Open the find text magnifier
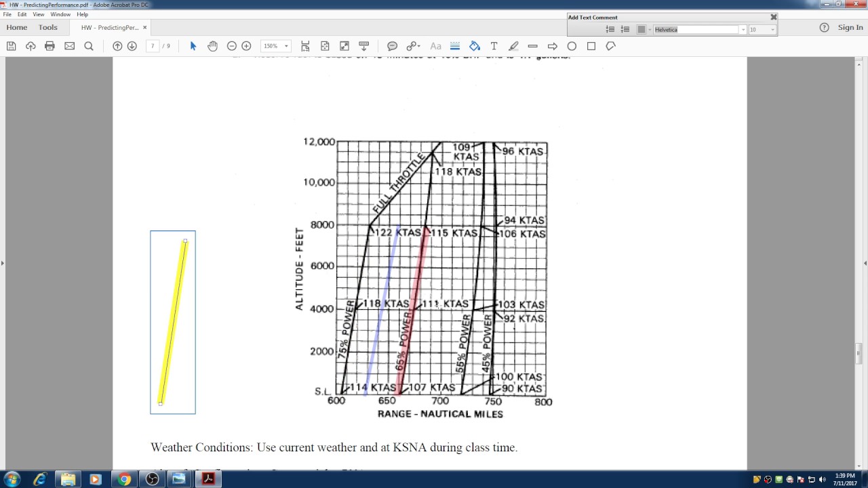 [89, 46]
